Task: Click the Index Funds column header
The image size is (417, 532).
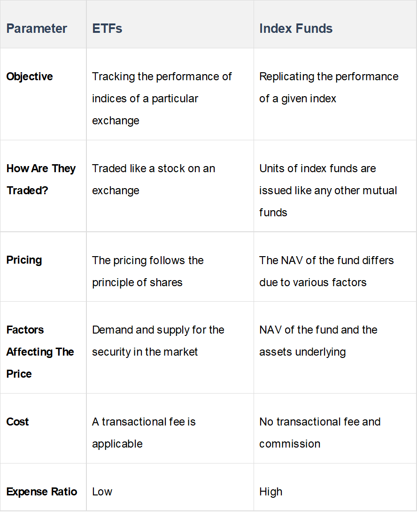Action: click(x=296, y=29)
